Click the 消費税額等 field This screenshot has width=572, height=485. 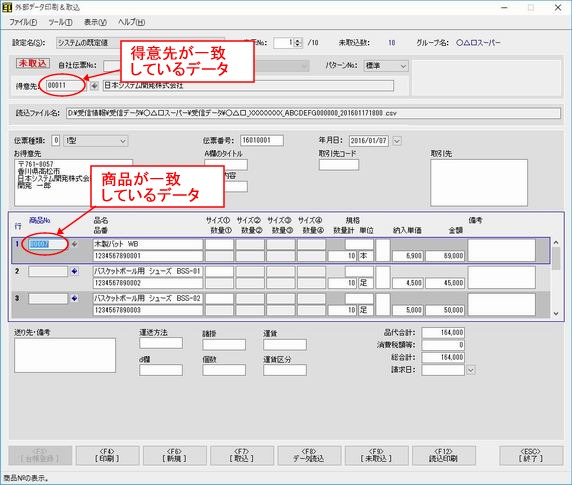pos(443,345)
